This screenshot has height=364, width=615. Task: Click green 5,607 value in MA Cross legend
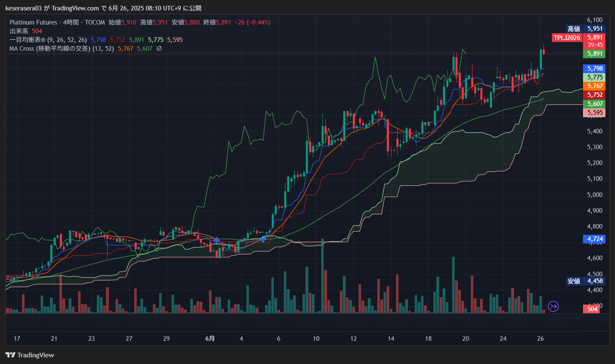(x=145, y=49)
